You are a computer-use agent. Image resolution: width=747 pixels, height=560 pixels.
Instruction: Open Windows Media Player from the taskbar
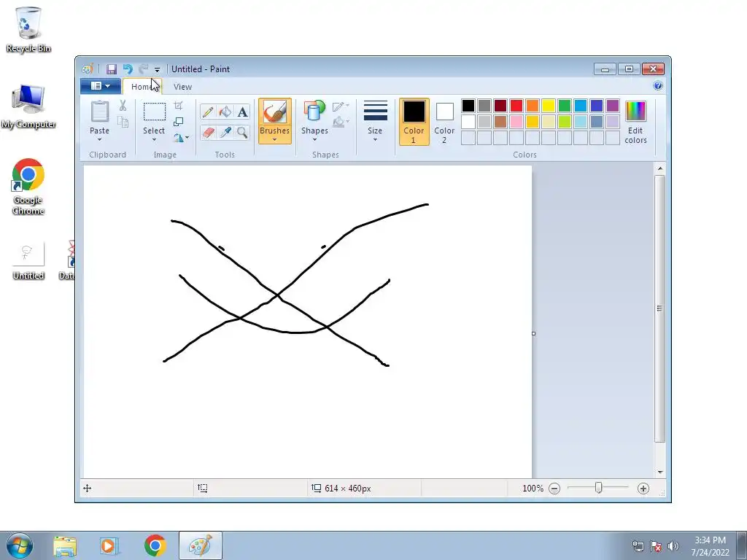click(109, 545)
